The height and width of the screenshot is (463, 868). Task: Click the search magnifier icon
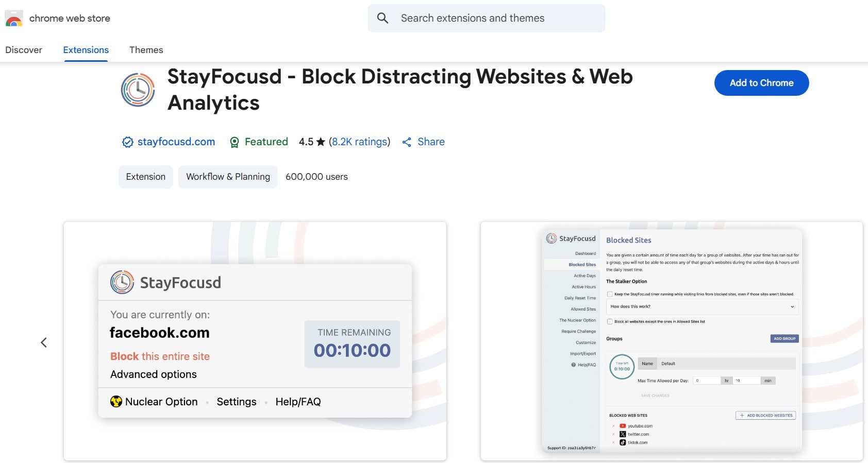click(382, 19)
